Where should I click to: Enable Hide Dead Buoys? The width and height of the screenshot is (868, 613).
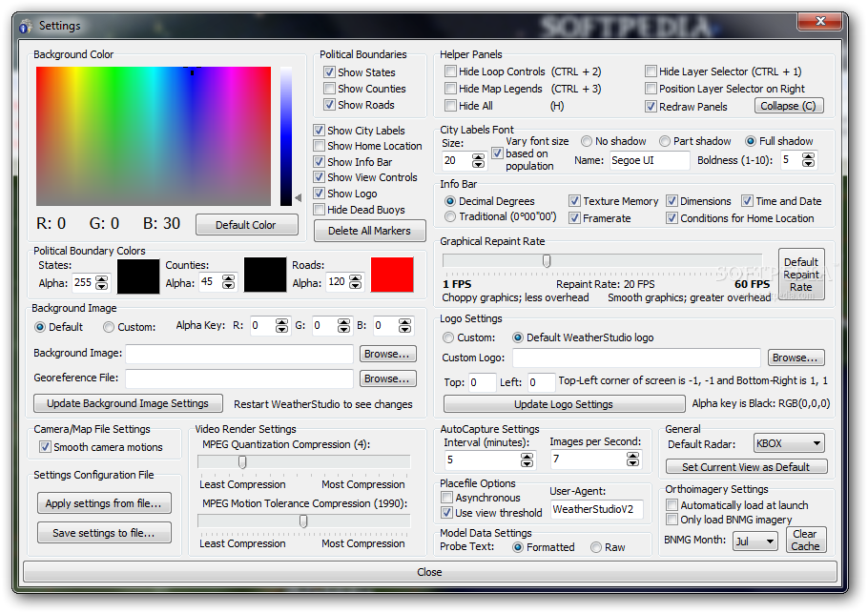coord(319,210)
